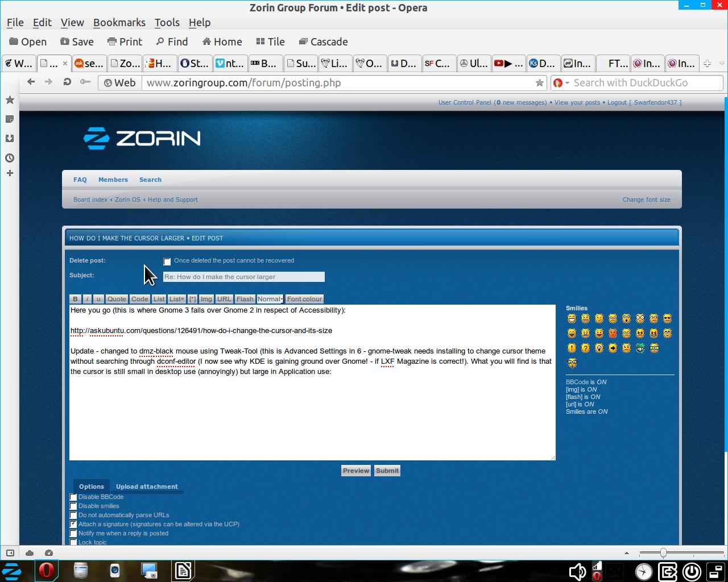Tick the Delete post checkbox
Screen dimensions: 728x582
pos(167,261)
